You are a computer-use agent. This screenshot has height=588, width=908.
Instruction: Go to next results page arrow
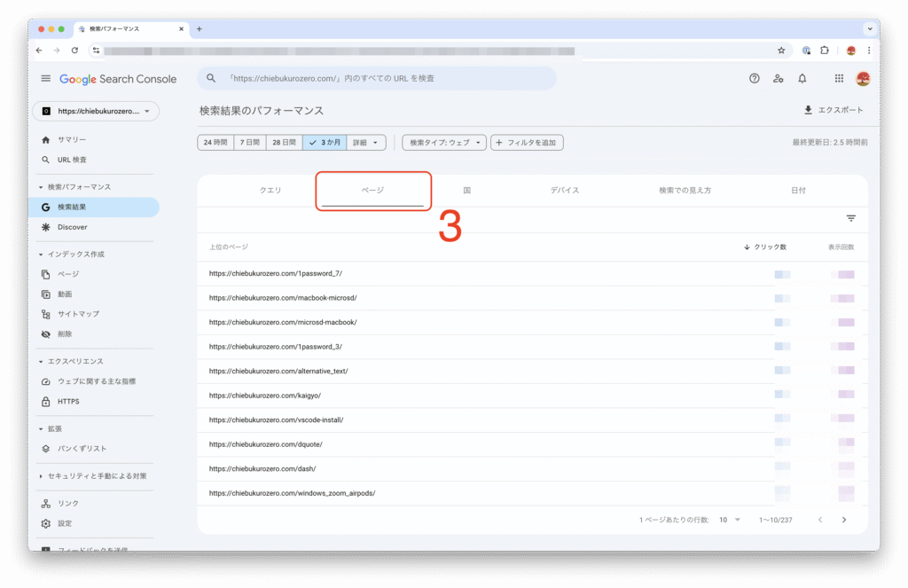click(x=844, y=520)
